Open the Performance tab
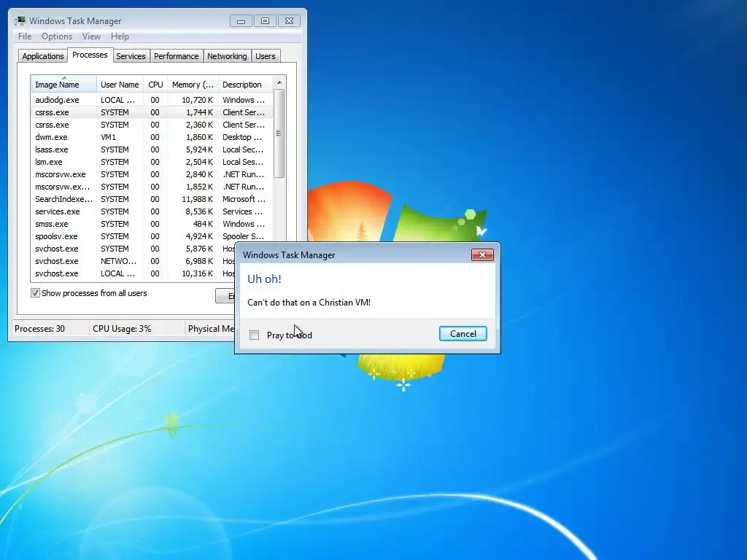The height and width of the screenshot is (560, 747). point(177,56)
